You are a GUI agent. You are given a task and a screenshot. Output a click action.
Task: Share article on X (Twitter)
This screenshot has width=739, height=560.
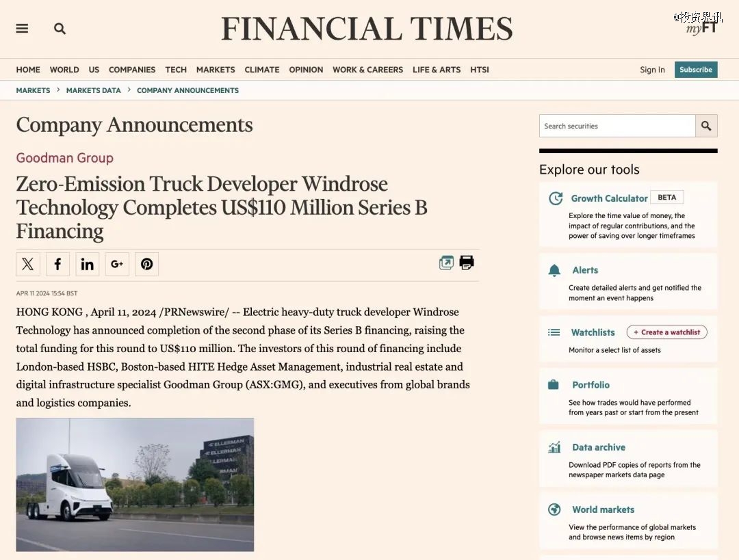click(28, 264)
